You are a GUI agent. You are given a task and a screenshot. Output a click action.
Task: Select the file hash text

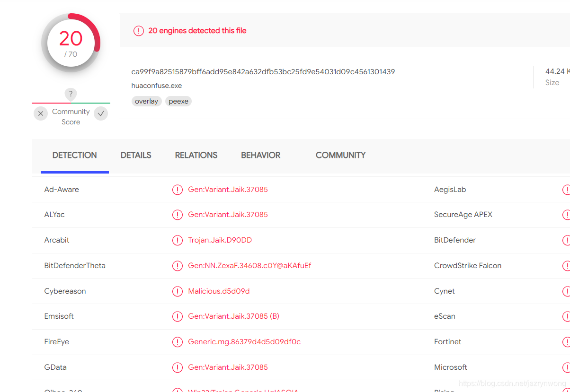(263, 72)
